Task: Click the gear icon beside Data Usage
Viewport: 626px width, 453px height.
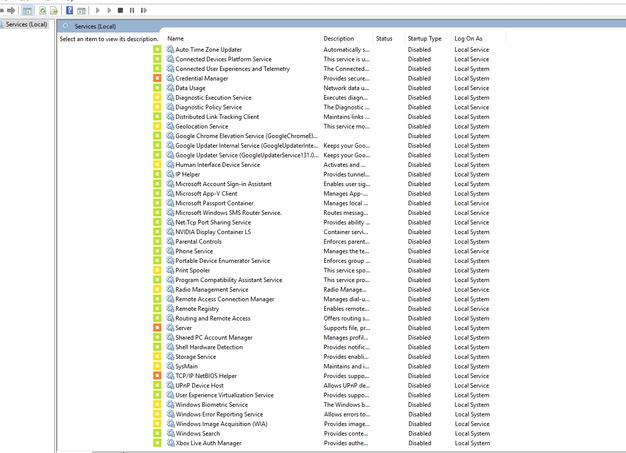Action: 170,88
